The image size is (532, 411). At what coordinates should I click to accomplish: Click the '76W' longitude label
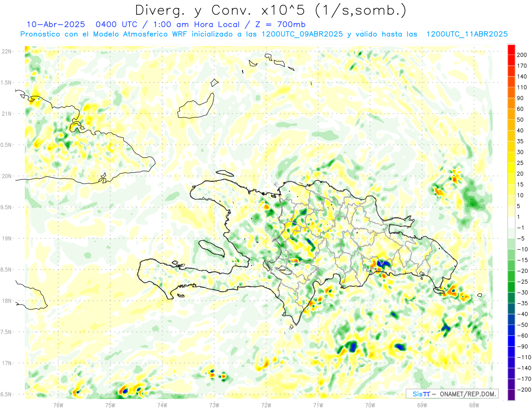point(58,405)
